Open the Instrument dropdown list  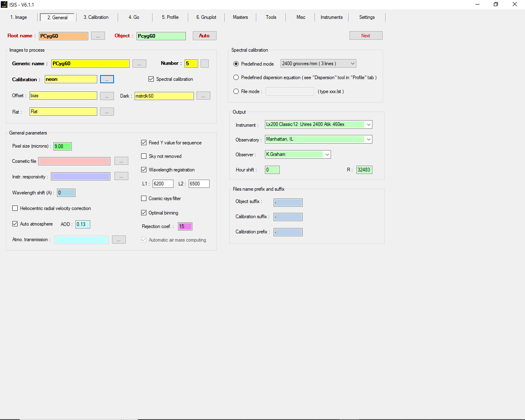point(368,125)
